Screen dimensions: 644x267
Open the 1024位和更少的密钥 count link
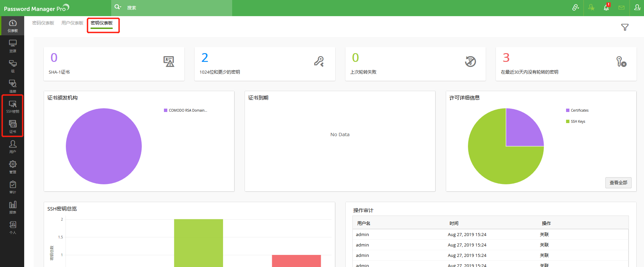[x=205, y=58]
